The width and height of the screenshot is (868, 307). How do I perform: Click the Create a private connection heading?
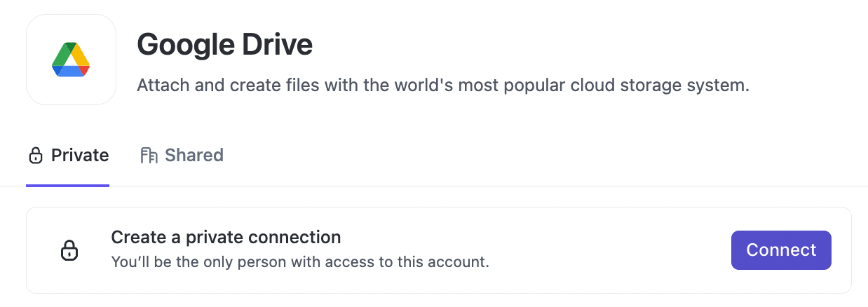tap(226, 237)
